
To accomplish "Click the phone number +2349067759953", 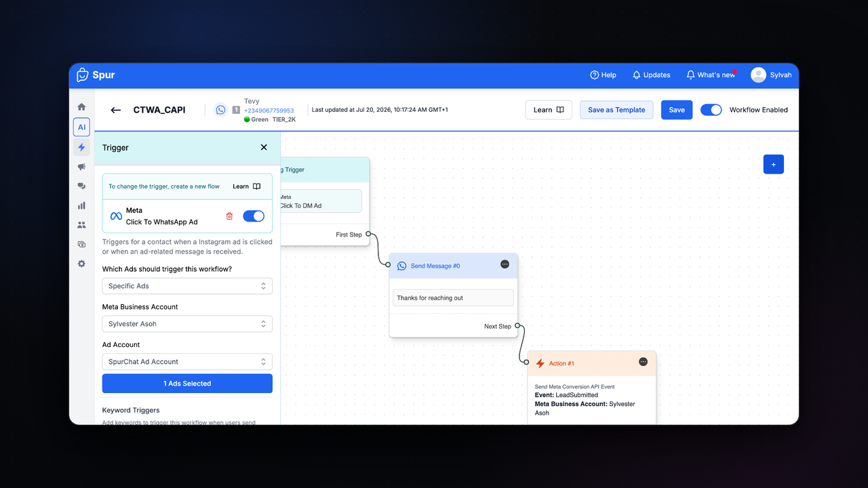I will coord(269,110).
